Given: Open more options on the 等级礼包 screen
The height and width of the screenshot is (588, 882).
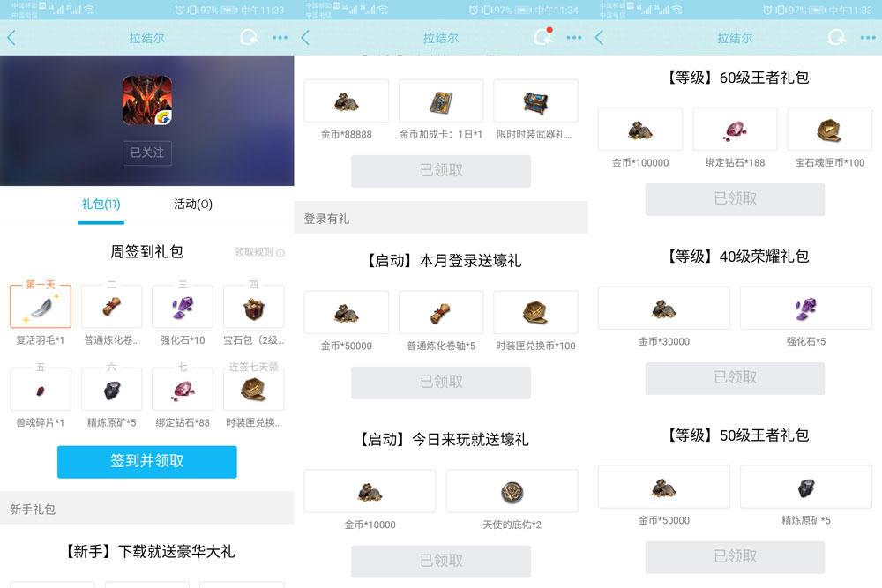Looking at the screenshot, I should click(x=867, y=38).
